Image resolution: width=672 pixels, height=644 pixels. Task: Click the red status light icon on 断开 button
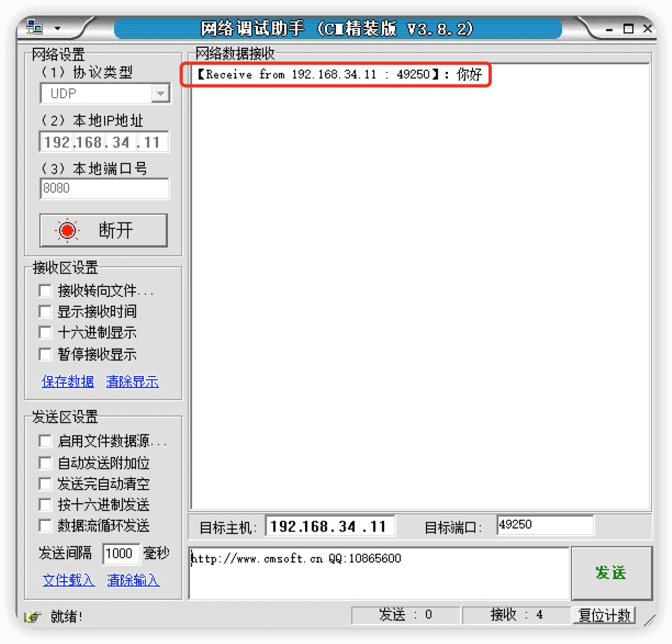pos(67,230)
